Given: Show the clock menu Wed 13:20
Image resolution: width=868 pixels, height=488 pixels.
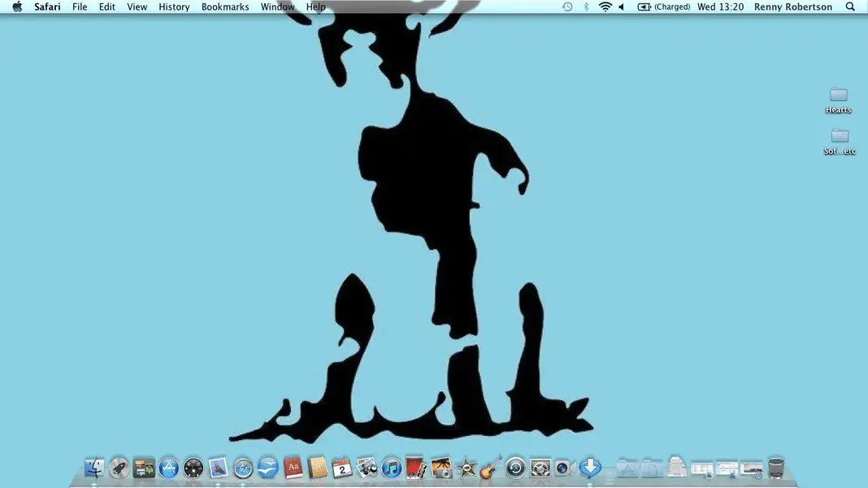Looking at the screenshot, I should pos(718,7).
